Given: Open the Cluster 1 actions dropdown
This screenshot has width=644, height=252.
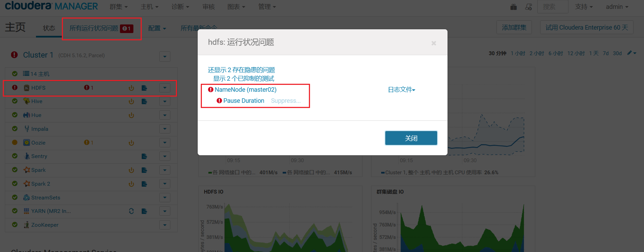Looking at the screenshot, I should coord(164,56).
